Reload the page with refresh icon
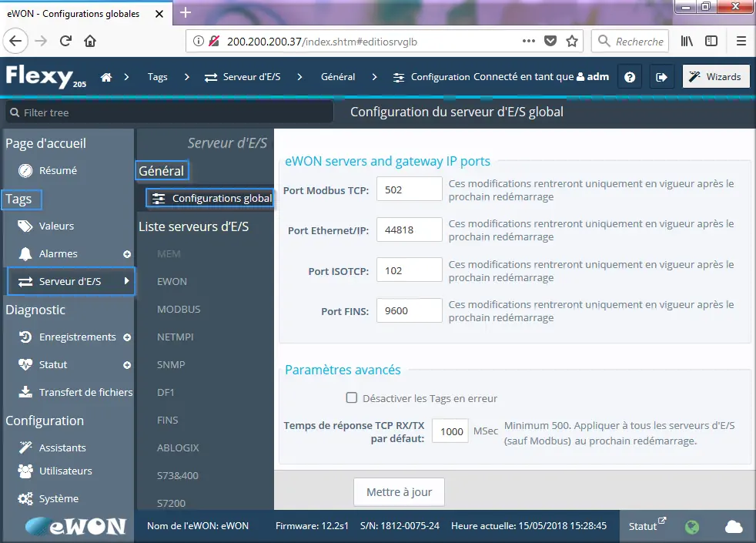 click(x=65, y=41)
